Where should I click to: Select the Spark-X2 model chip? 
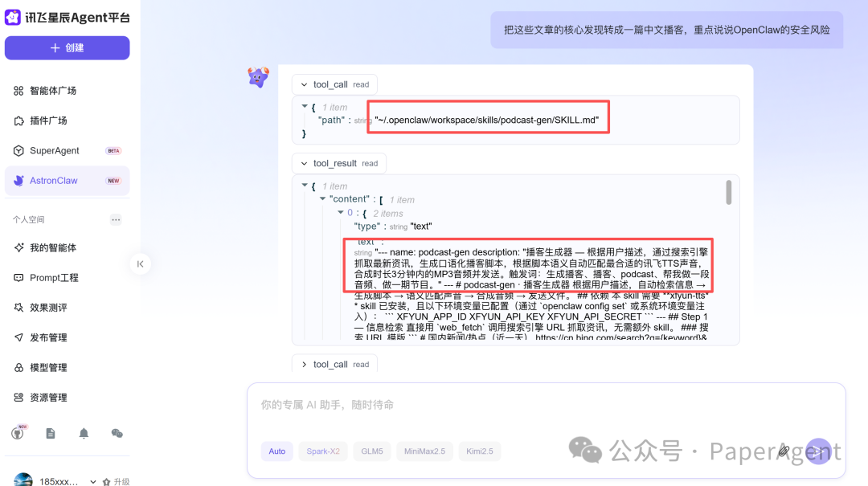coord(323,451)
